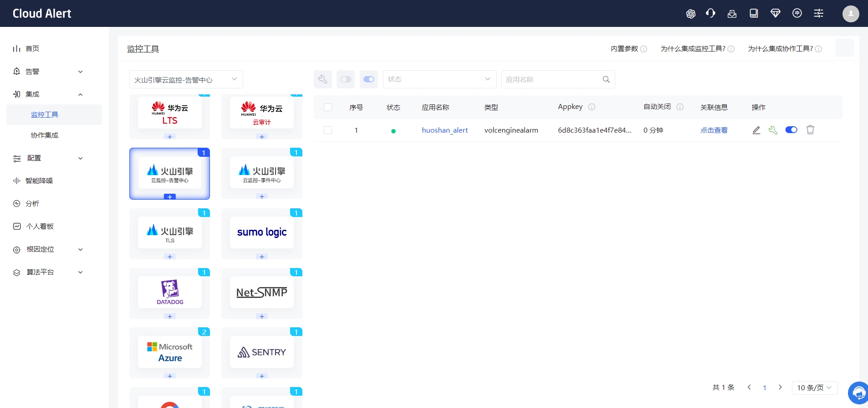Viewport: 868px width, 408px height.
Task: Click the user avatar in top right
Action: point(851,14)
